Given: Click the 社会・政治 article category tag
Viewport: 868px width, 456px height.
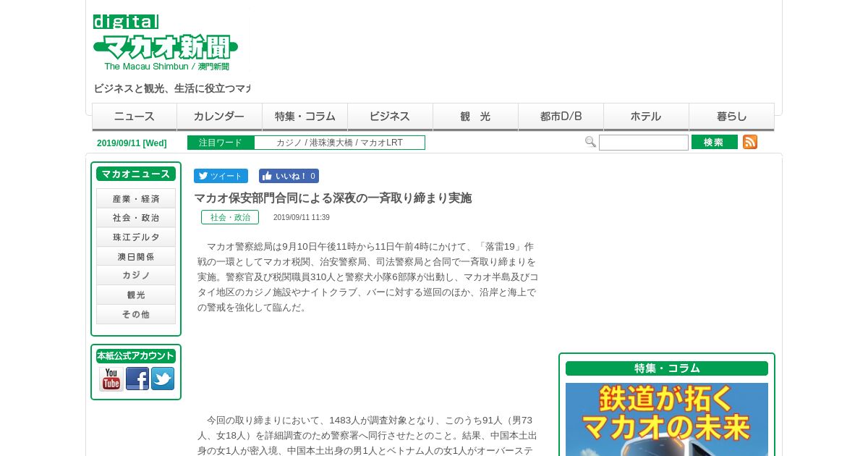Looking at the screenshot, I should [x=230, y=217].
